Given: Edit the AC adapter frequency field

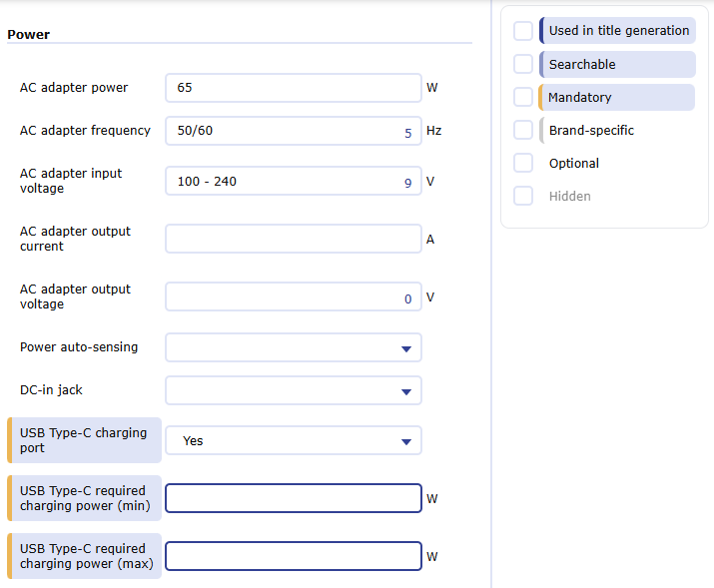Looking at the screenshot, I should pyautogui.click(x=285, y=131).
